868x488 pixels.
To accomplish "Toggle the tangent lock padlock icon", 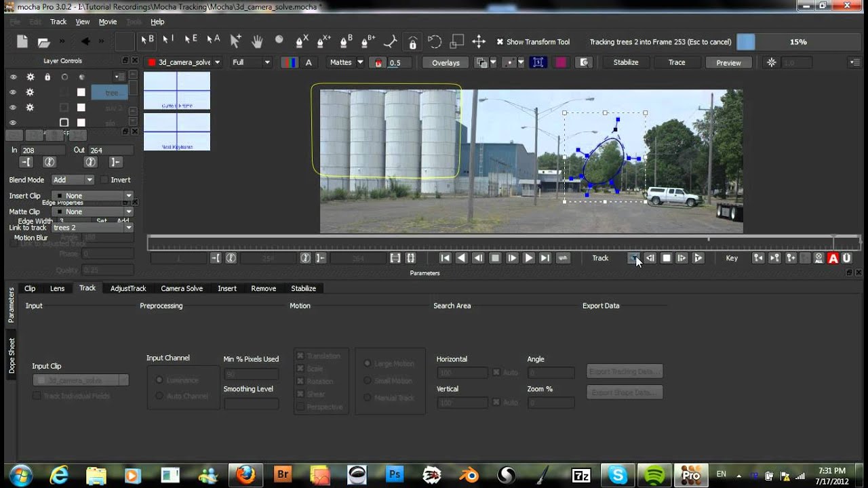I will (x=412, y=42).
